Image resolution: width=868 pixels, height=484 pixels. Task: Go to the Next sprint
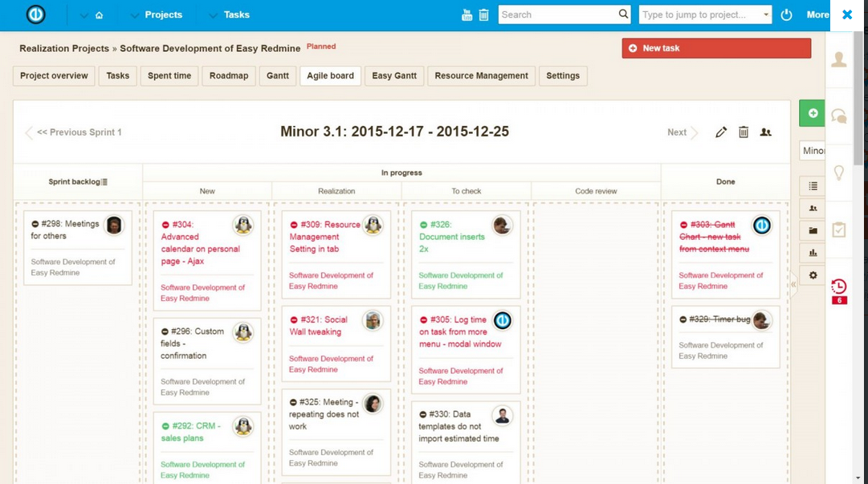[682, 132]
